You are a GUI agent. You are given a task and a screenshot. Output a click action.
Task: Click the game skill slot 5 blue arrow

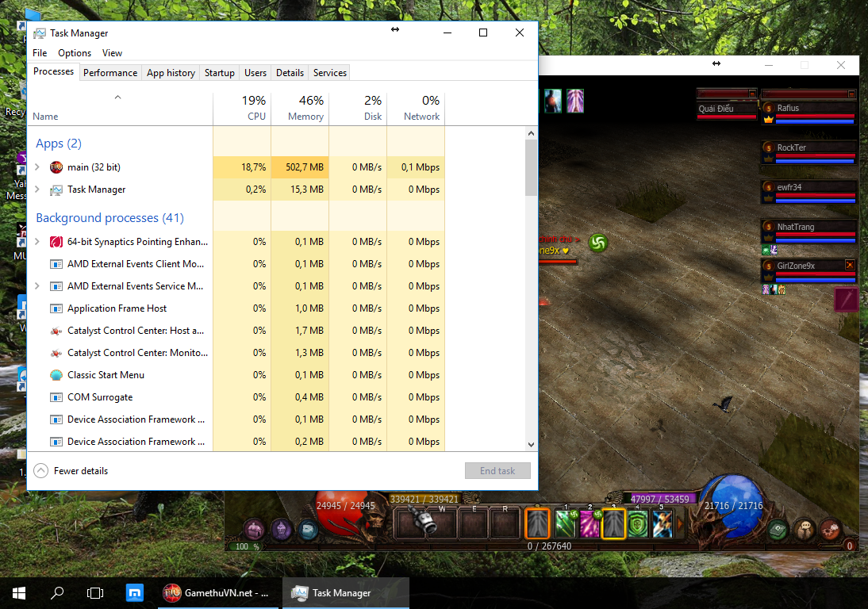662,523
